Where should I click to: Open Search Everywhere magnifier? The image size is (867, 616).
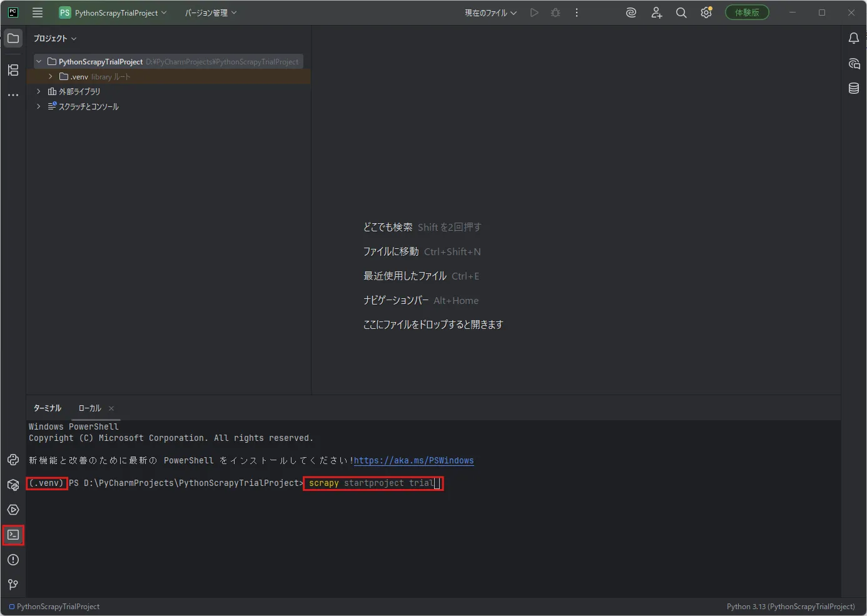[681, 13]
